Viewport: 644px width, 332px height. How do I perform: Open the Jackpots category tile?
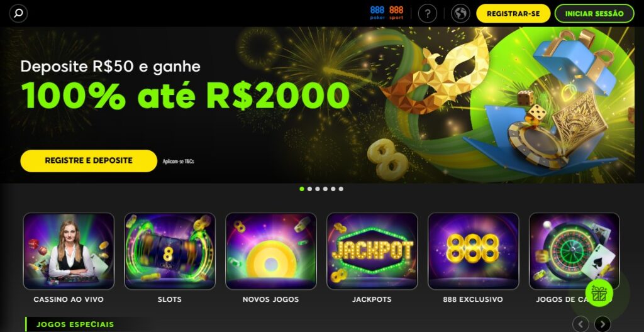pos(372,258)
